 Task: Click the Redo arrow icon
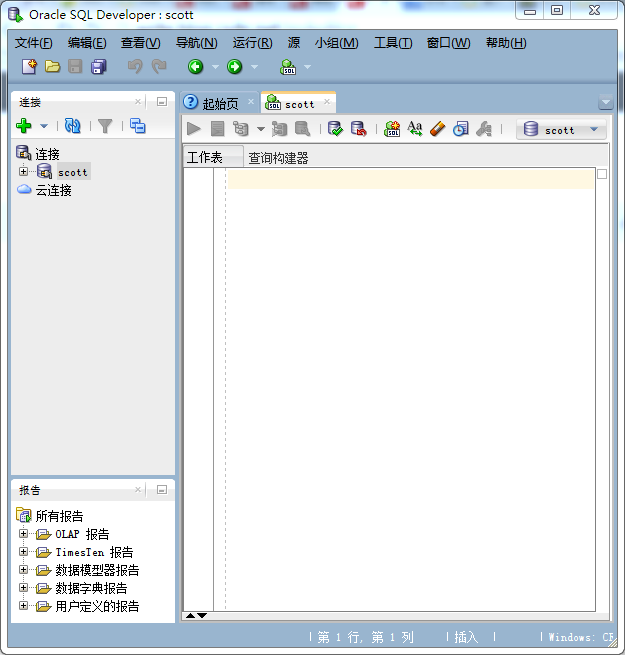[159, 67]
